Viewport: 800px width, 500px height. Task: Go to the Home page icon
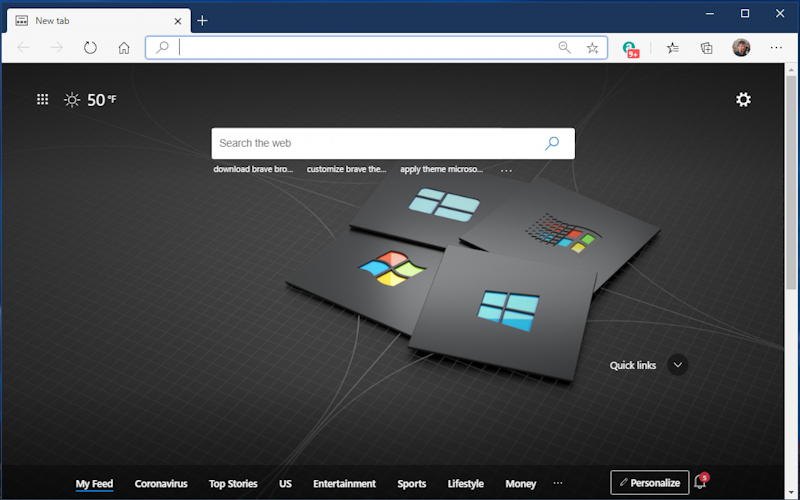124,47
